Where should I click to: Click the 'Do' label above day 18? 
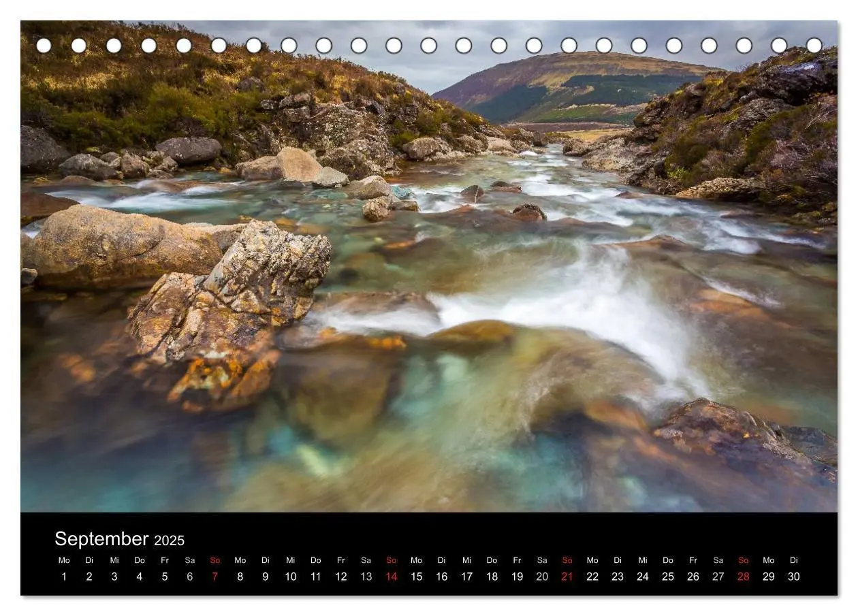pyautogui.click(x=492, y=560)
